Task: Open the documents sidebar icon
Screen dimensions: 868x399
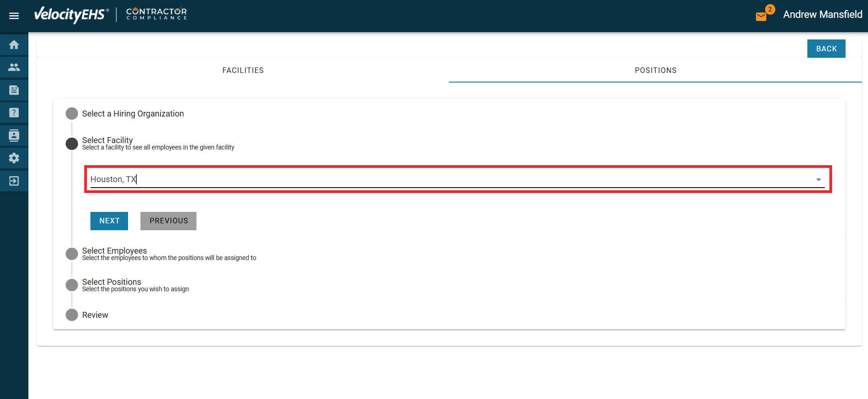Action: (14, 90)
